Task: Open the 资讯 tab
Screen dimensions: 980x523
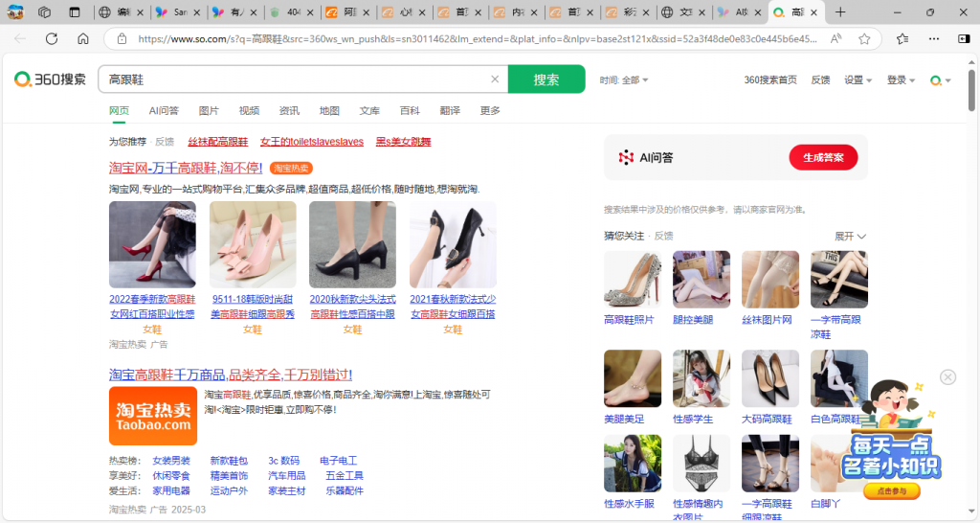Action: point(289,111)
